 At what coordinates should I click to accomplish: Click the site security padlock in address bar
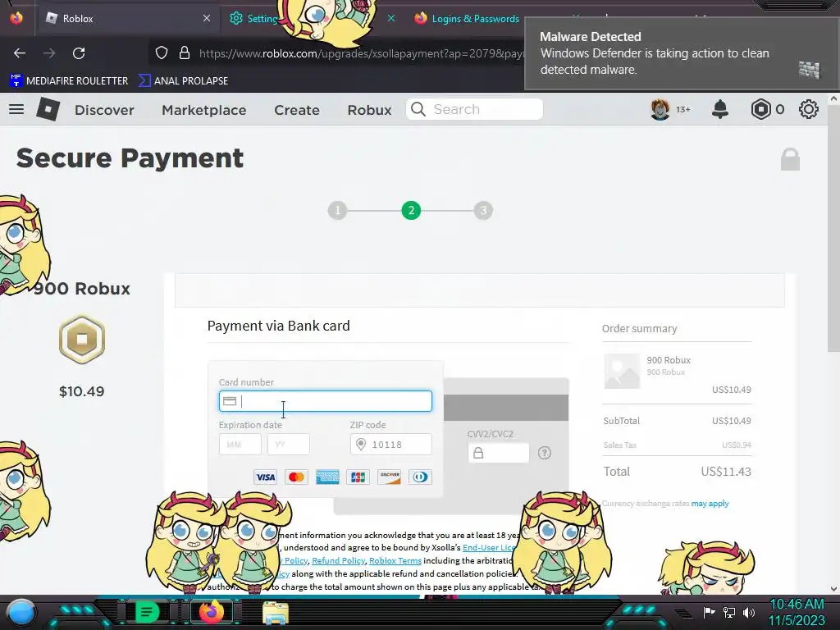185,53
